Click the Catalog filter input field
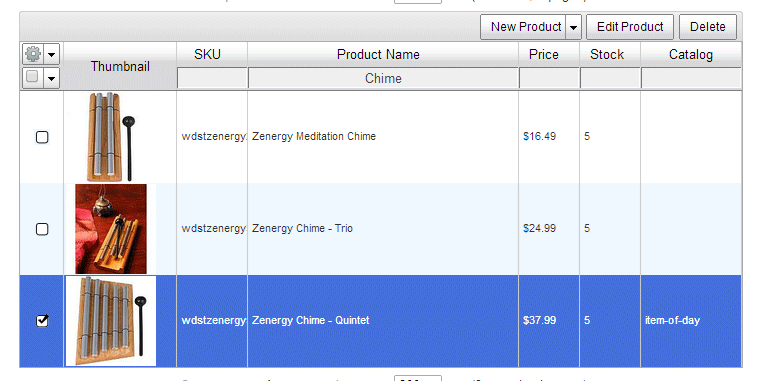758x381 pixels. pyautogui.click(x=691, y=78)
